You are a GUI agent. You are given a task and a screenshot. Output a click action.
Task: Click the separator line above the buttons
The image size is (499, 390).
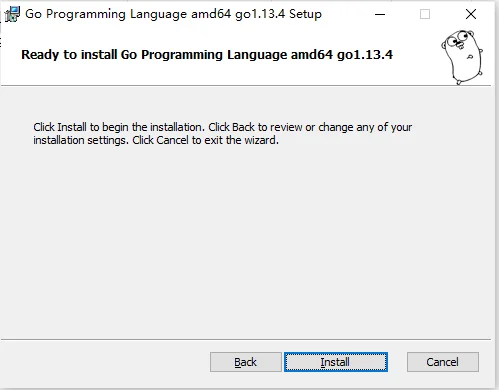click(x=246, y=340)
